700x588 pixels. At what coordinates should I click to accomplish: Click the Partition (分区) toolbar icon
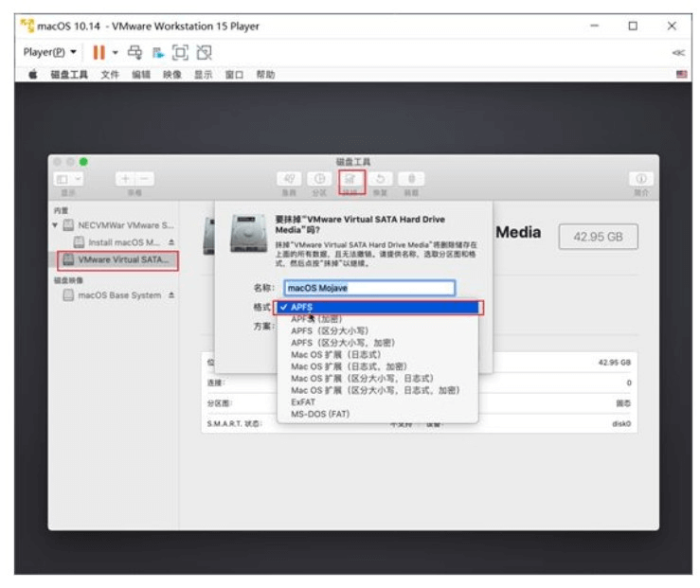[x=319, y=178]
